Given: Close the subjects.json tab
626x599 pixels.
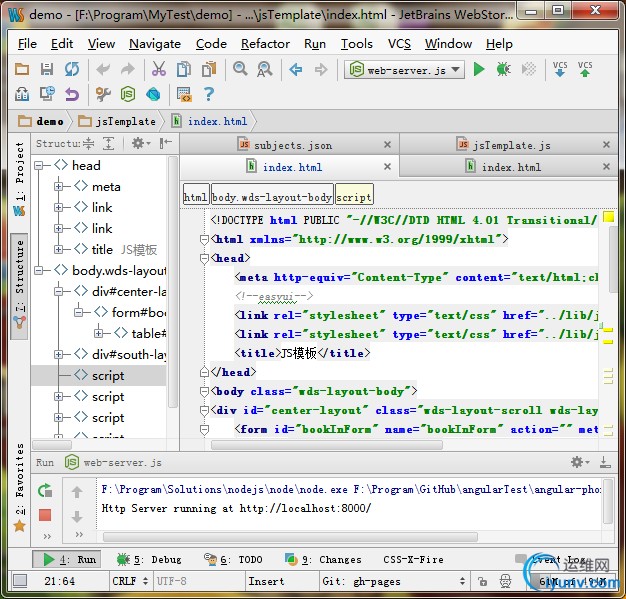Looking at the screenshot, I should (x=387, y=145).
